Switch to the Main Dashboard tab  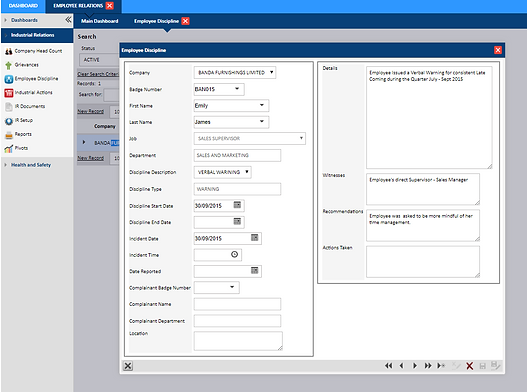pyautogui.click(x=99, y=21)
